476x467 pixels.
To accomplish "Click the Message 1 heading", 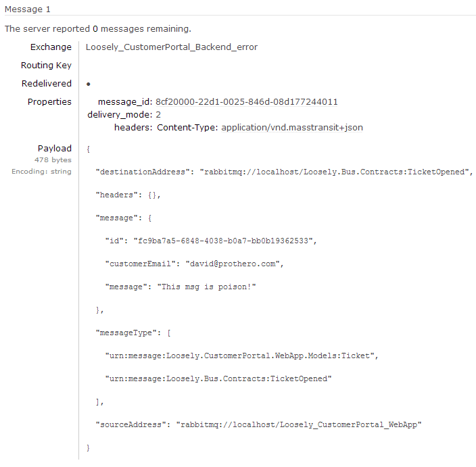I will [x=28, y=9].
